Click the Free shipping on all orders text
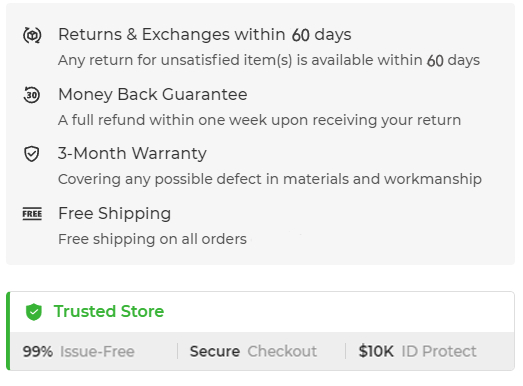This screenshot has width=523, height=386. click(x=152, y=239)
